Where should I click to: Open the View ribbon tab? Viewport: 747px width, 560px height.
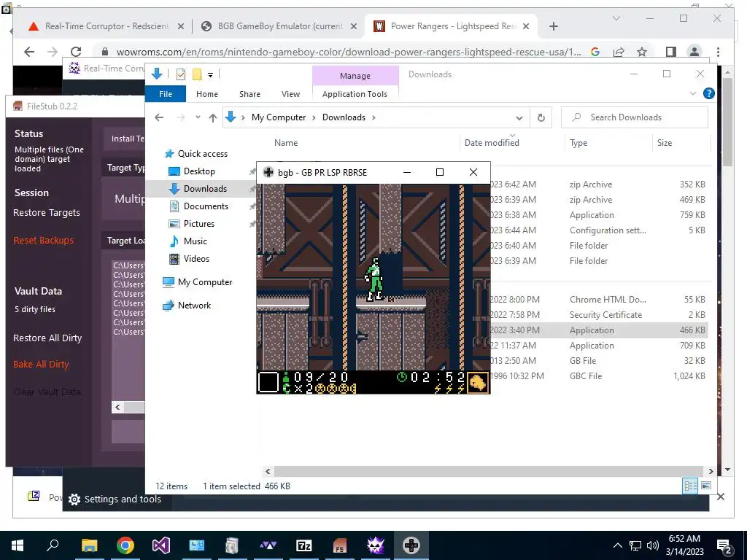click(x=290, y=94)
